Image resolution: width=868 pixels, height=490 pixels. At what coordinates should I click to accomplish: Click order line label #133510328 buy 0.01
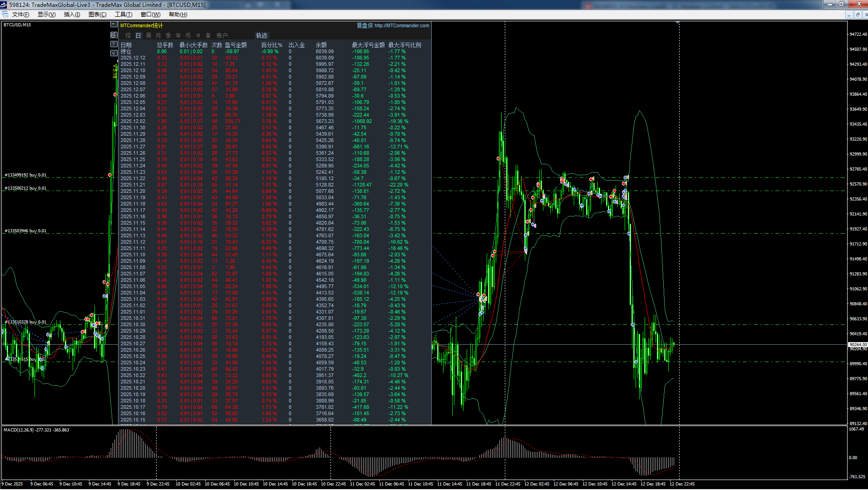(25, 322)
